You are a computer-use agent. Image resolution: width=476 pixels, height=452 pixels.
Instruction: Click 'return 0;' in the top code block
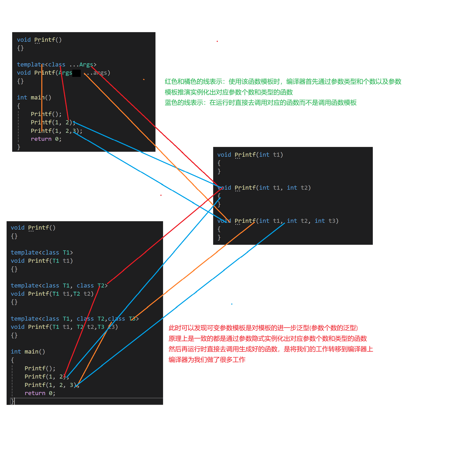point(46,139)
